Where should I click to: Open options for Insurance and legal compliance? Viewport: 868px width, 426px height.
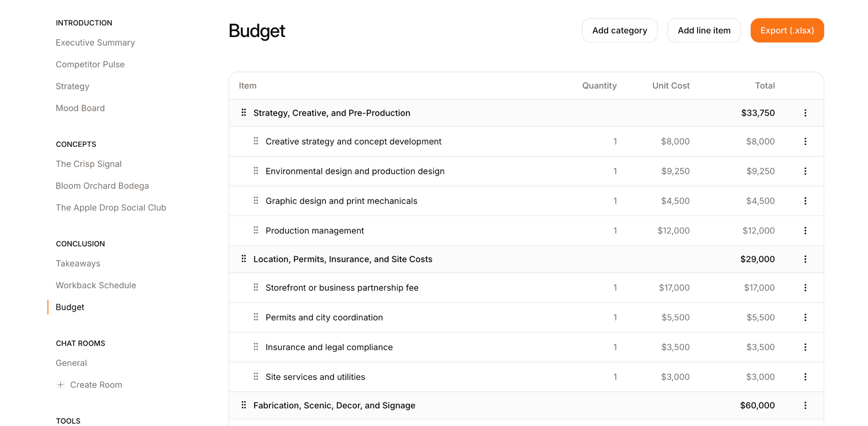805,347
